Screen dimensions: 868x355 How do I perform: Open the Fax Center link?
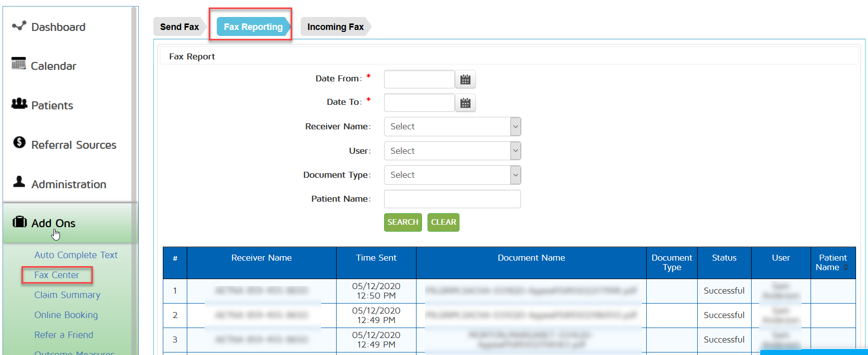pyautogui.click(x=56, y=275)
